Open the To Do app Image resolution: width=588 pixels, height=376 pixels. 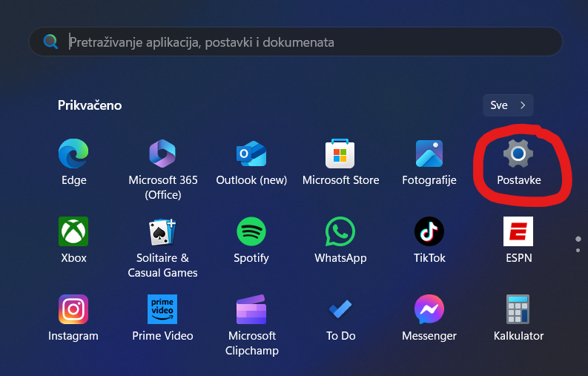(340, 309)
